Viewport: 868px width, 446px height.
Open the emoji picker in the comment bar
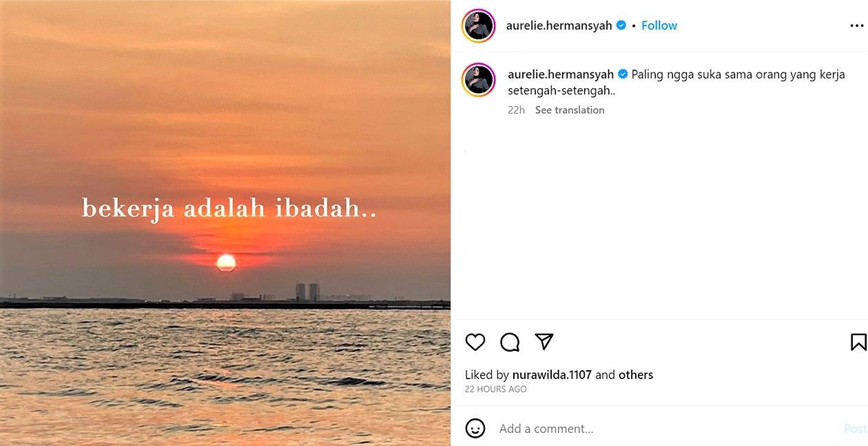pos(475,428)
